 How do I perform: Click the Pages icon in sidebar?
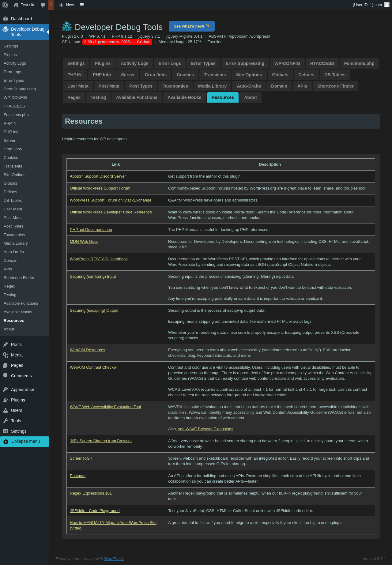tap(6, 365)
